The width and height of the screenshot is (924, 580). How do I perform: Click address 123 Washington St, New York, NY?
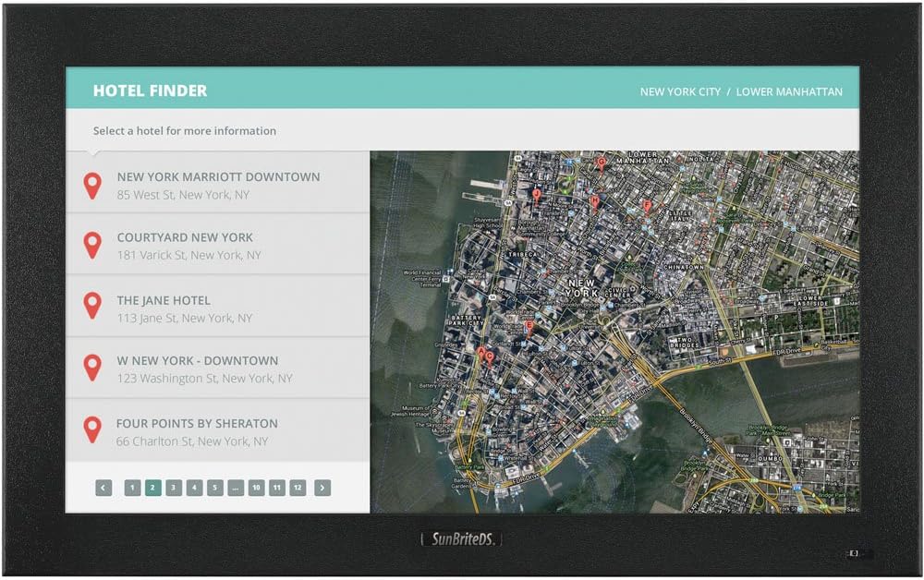[x=204, y=378]
